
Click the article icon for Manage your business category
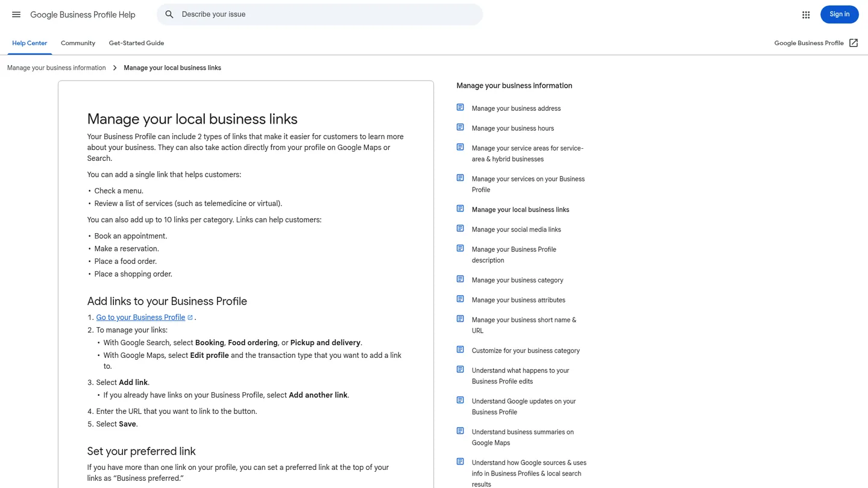(460, 279)
